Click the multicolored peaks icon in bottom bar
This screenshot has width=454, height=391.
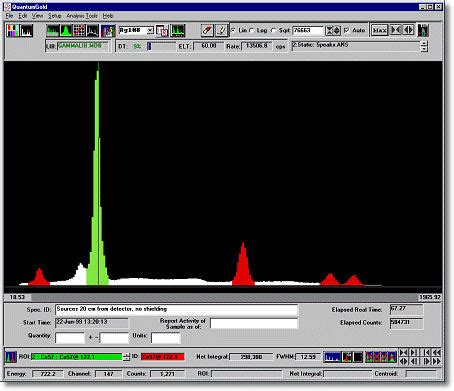click(381, 357)
